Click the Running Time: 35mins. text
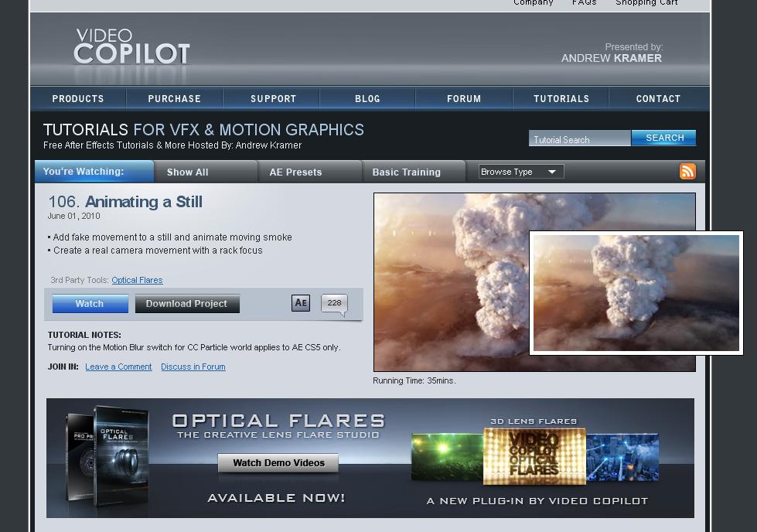This screenshot has width=757, height=532. (x=414, y=380)
